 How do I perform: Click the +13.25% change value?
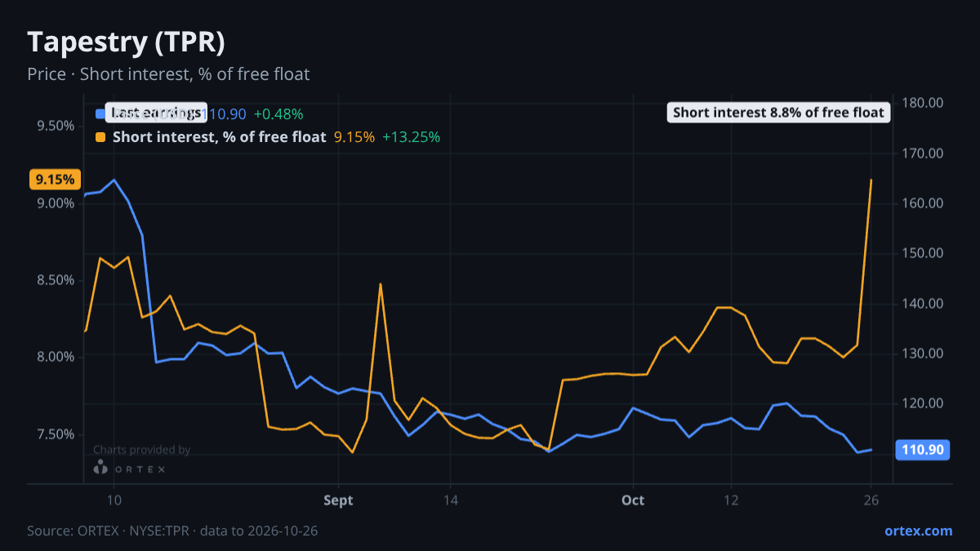(x=411, y=137)
